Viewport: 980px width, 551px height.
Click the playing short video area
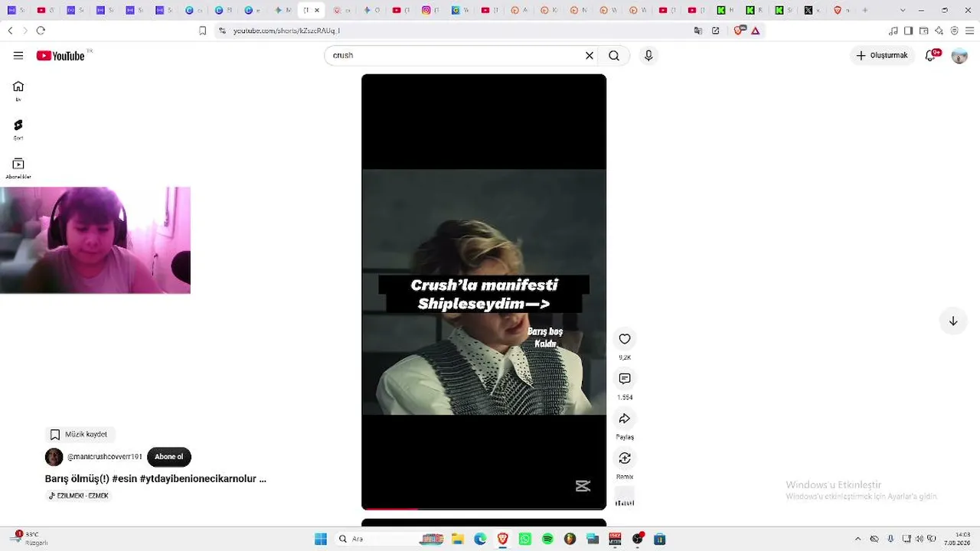484,292
